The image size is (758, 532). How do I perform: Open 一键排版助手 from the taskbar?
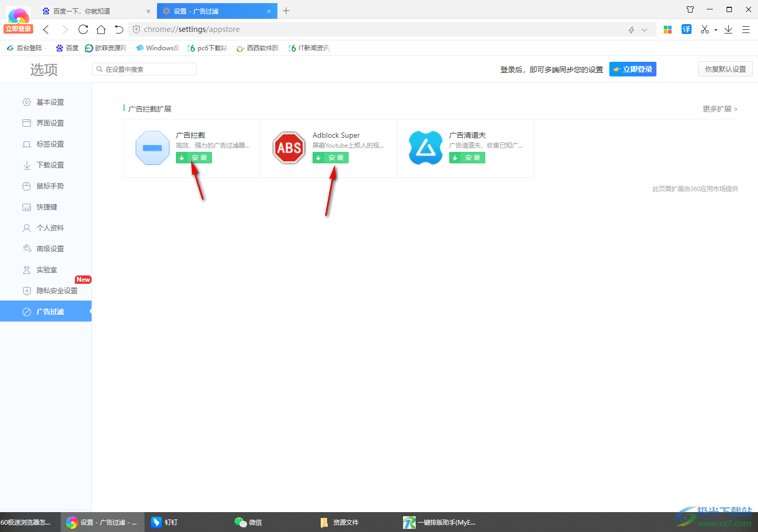440,522
